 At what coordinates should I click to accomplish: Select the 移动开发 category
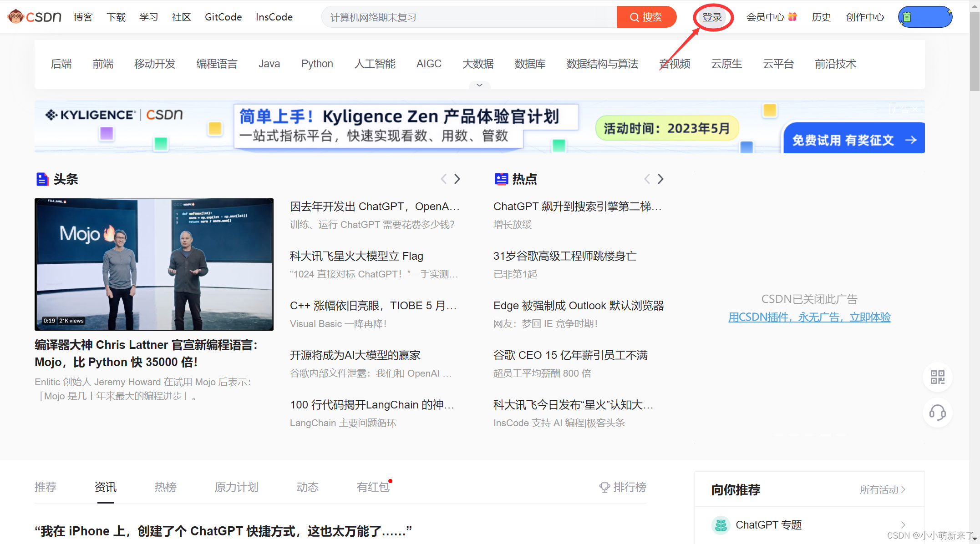(x=155, y=64)
